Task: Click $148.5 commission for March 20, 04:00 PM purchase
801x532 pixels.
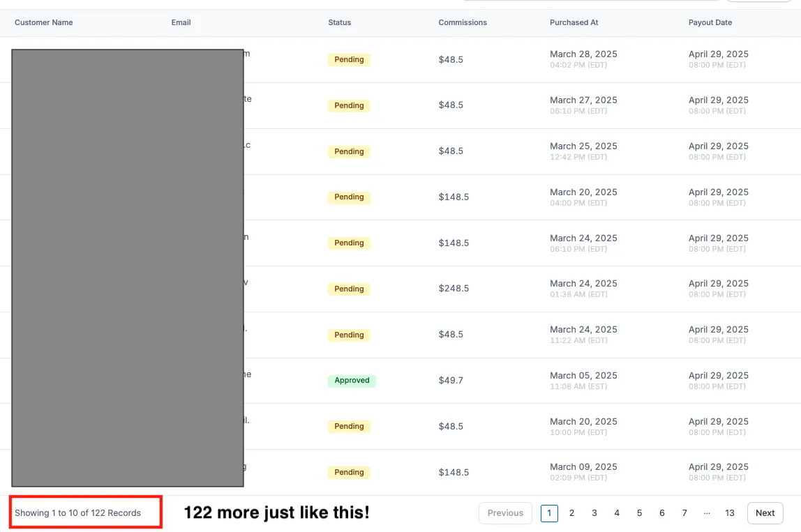Action: pyautogui.click(x=454, y=197)
